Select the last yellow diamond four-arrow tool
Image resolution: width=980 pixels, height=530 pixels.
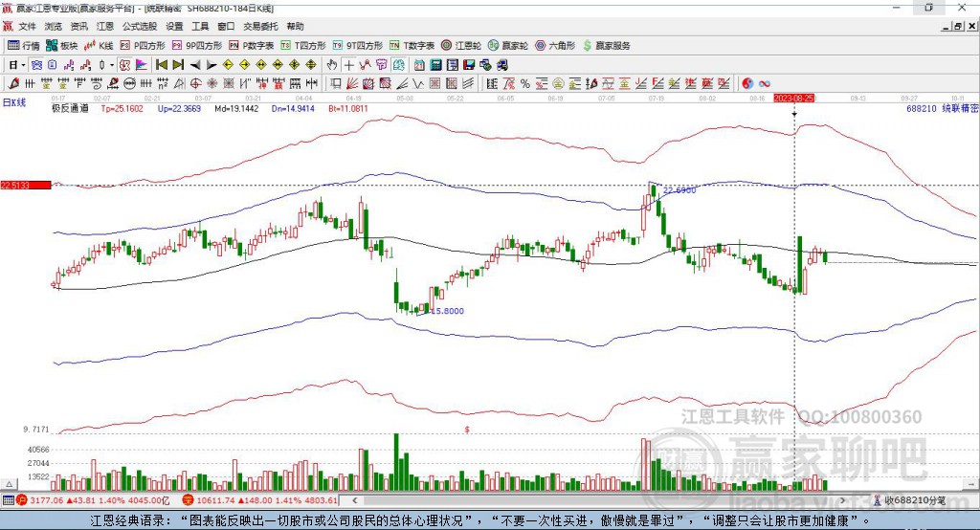tap(311, 65)
